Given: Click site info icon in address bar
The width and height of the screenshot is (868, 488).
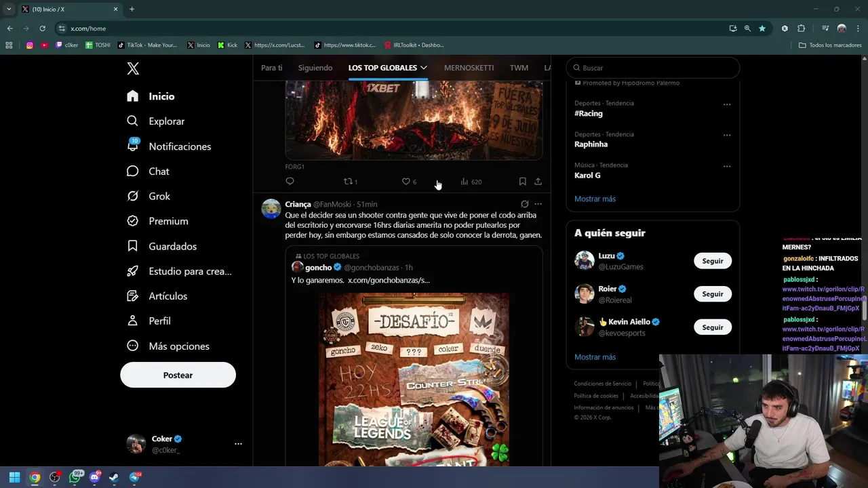Looking at the screenshot, I should point(62,28).
